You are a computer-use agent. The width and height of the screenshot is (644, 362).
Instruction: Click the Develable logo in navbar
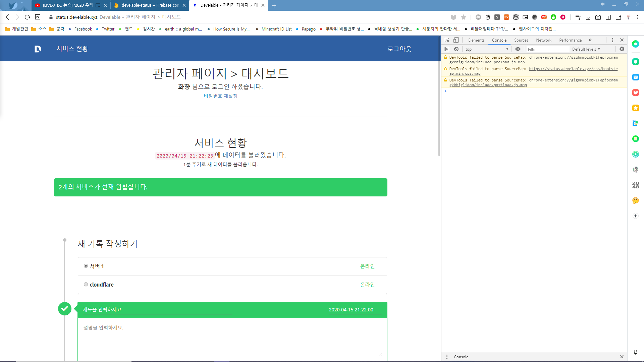point(38,49)
